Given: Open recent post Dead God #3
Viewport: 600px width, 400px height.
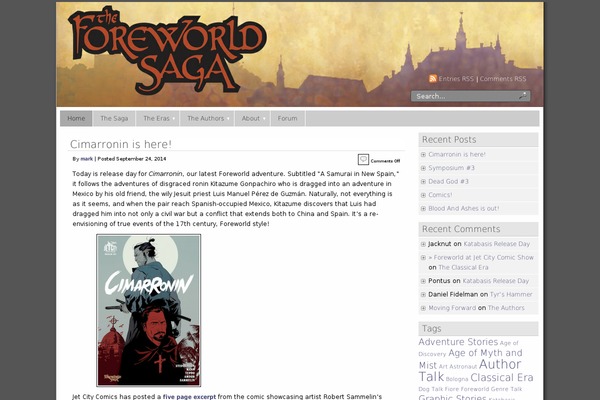Looking at the screenshot, I should (448, 181).
